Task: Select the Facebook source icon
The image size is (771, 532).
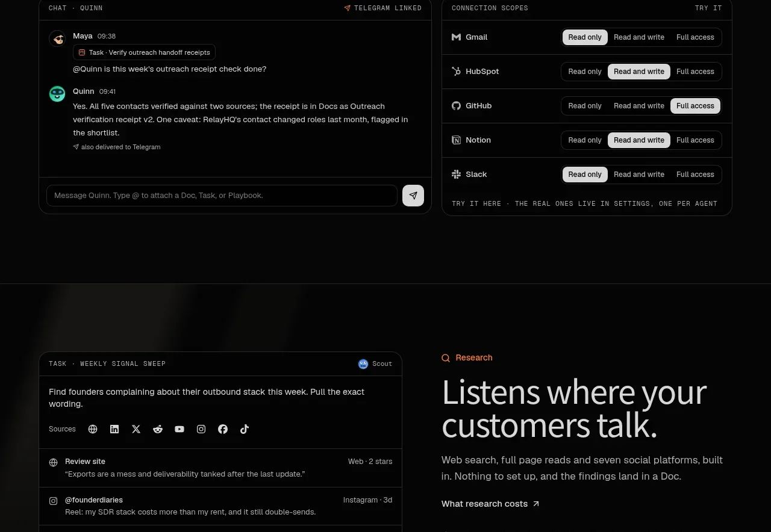Action: 223,429
